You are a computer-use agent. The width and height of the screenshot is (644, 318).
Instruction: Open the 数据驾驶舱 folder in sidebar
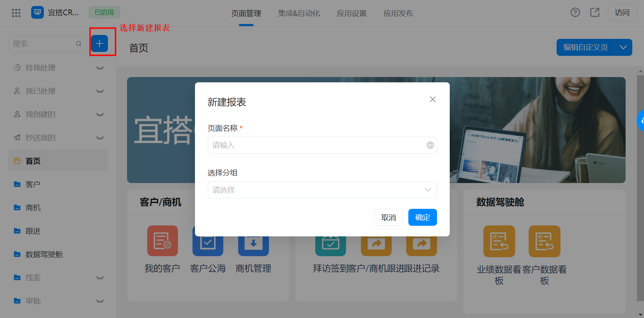click(x=58, y=254)
